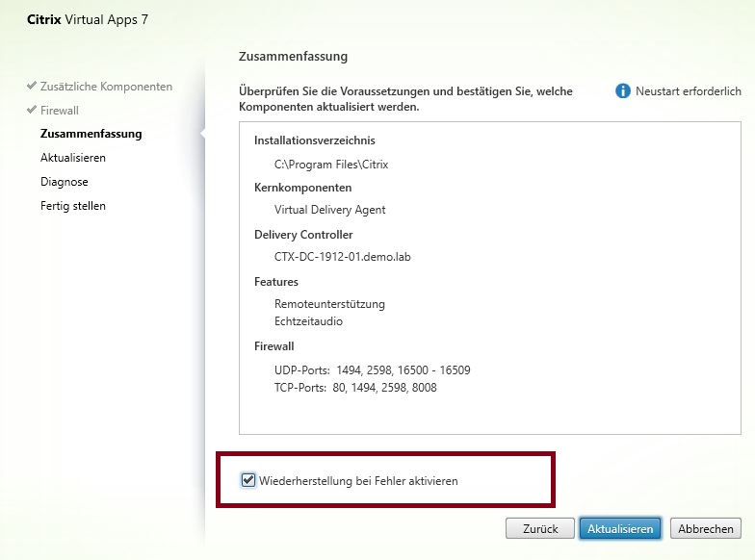This screenshot has height=560, width=755.
Task: Open the Zusätzliche Komponenten step
Action: [106, 87]
